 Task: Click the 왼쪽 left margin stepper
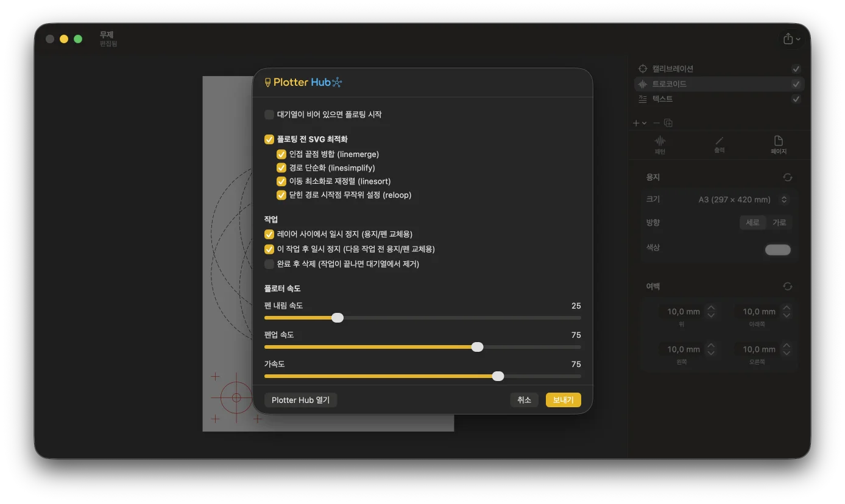[711, 349]
